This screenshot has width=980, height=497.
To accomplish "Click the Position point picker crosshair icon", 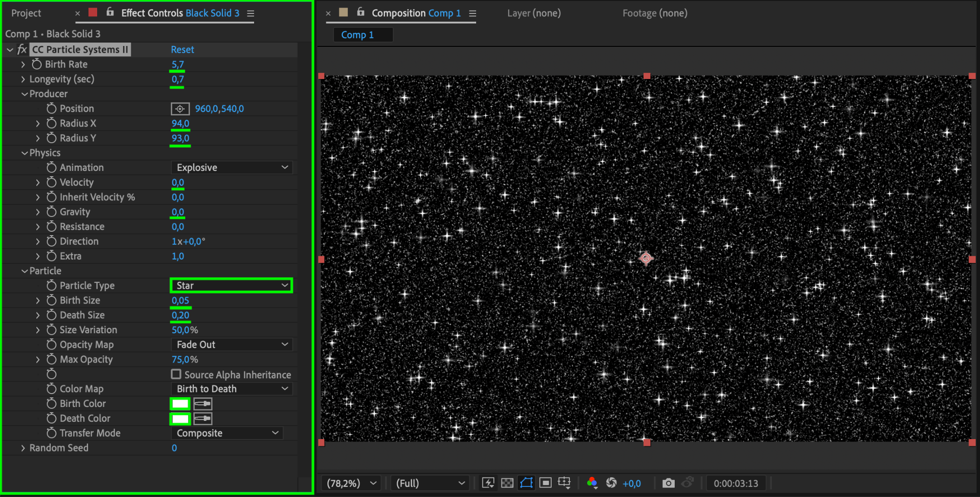I will coord(180,109).
